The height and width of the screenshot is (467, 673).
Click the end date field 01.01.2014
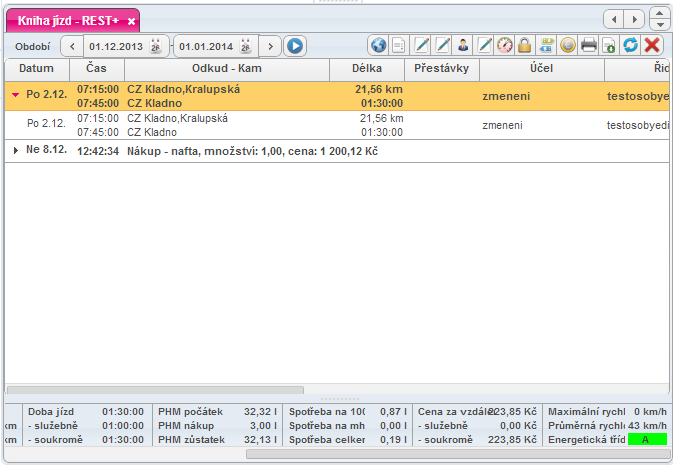[x=206, y=46]
